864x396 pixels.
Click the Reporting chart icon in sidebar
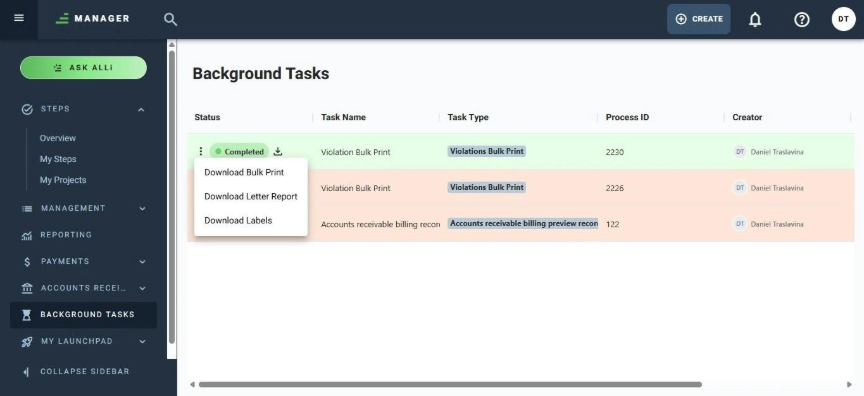(x=26, y=235)
